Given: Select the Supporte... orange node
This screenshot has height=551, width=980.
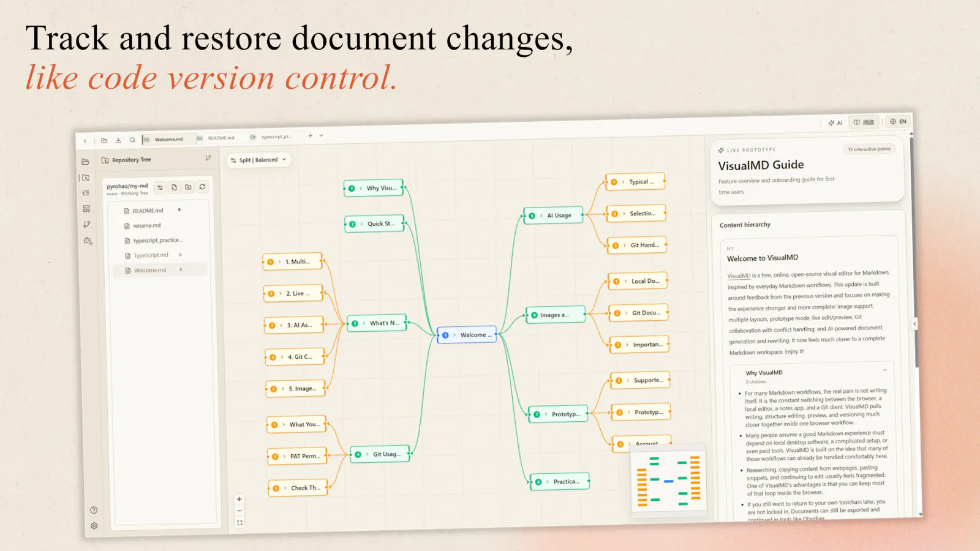Looking at the screenshot, I should [x=640, y=380].
